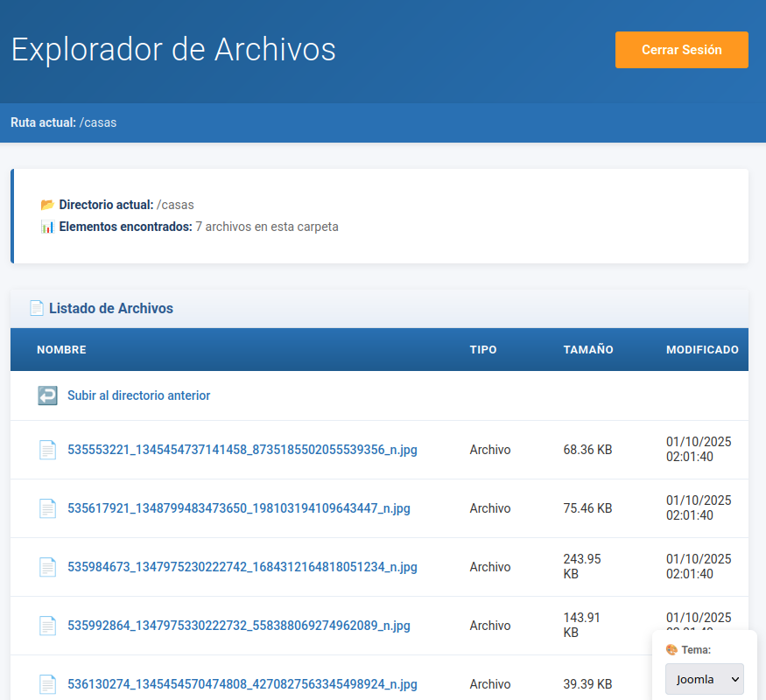766x700 pixels.
Task: Click file icon beside 535984673 jpg
Action: click(47, 567)
